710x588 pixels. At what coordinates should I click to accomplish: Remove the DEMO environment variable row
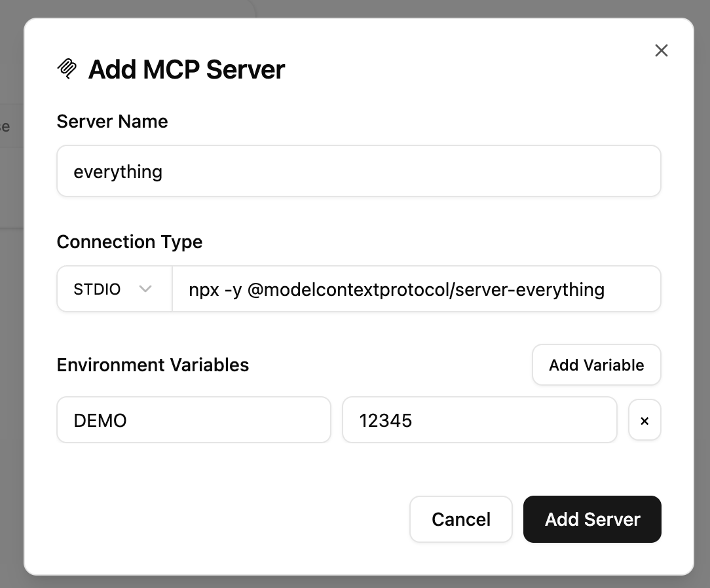click(x=645, y=420)
